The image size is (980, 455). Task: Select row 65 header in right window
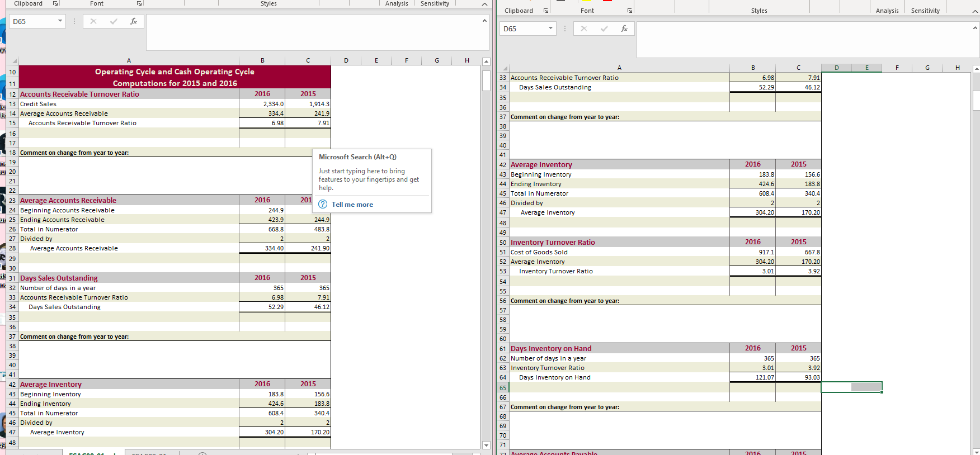(503, 388)
